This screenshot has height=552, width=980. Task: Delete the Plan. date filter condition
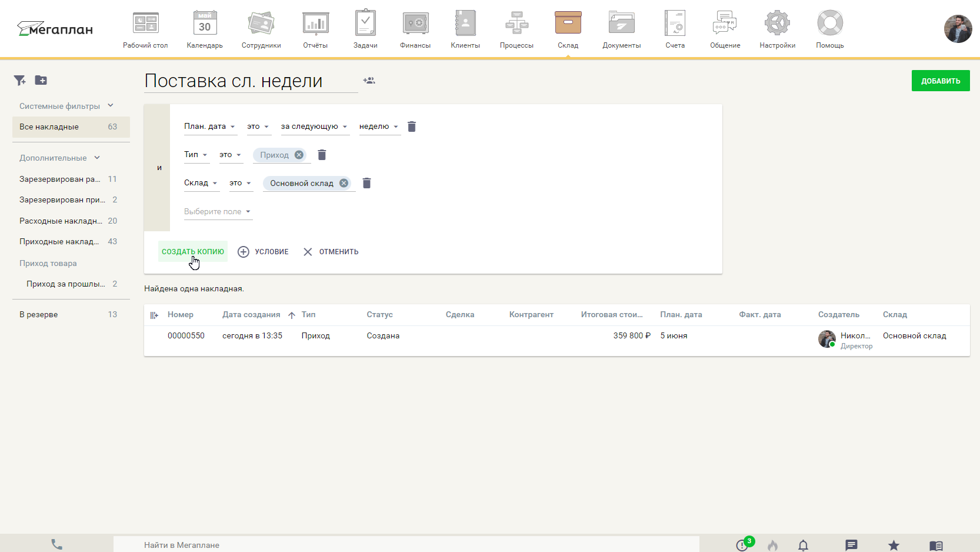[x=412, y=127]
